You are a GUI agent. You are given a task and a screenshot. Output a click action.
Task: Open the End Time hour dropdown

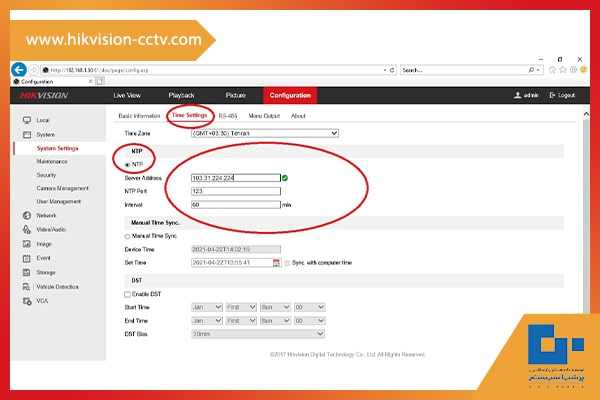[310, 321]
